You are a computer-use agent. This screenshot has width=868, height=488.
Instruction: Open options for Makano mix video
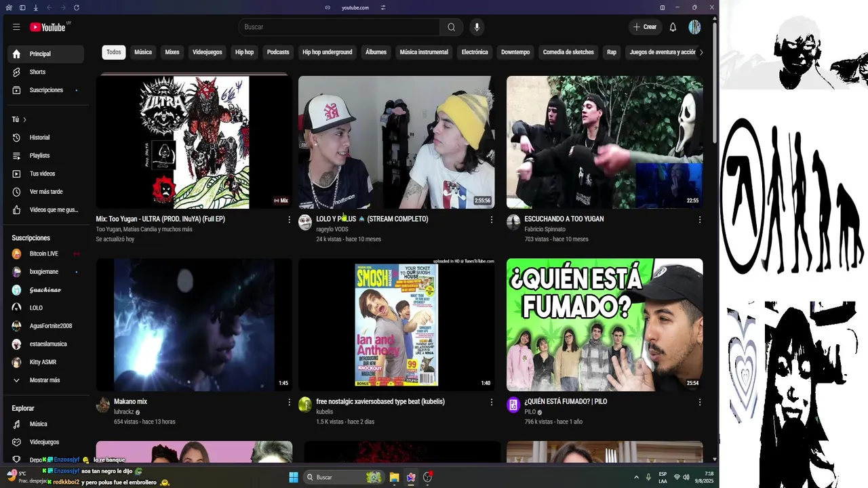click(x=289, y=402)
